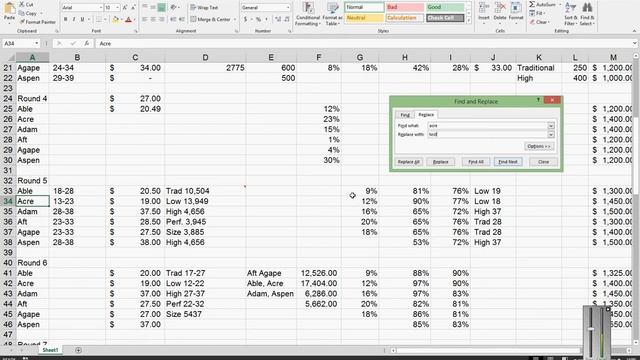Click the Replace with input field

point(487,134)
